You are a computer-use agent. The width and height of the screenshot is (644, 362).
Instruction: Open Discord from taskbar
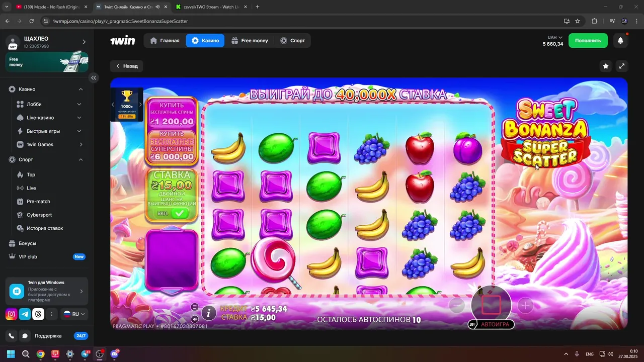click(115, 354)
